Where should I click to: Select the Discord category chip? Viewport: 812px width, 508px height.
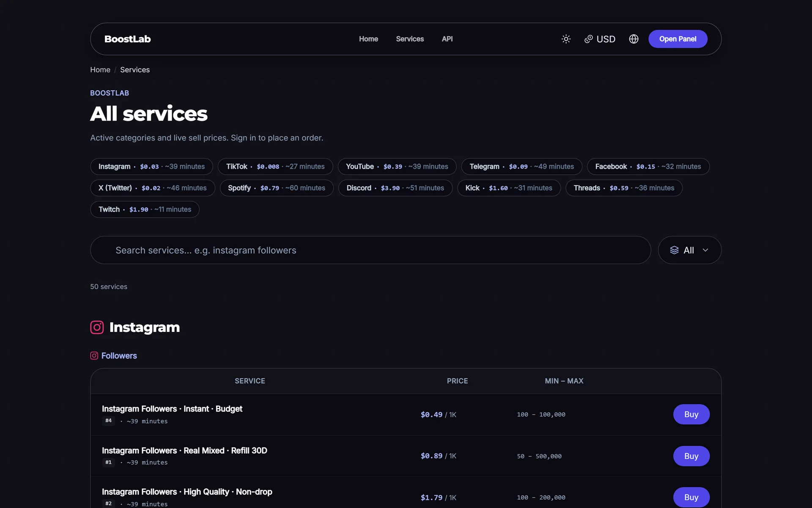(395, 188)
